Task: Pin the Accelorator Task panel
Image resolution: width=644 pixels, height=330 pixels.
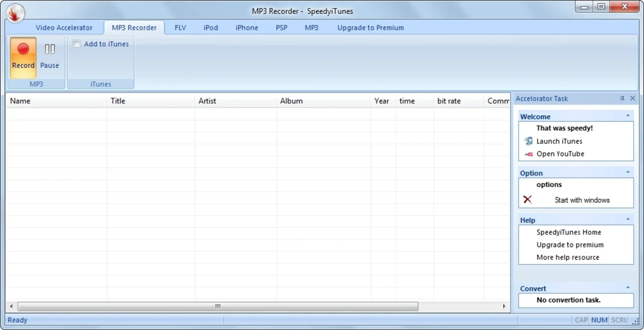Action: [622, 98]
